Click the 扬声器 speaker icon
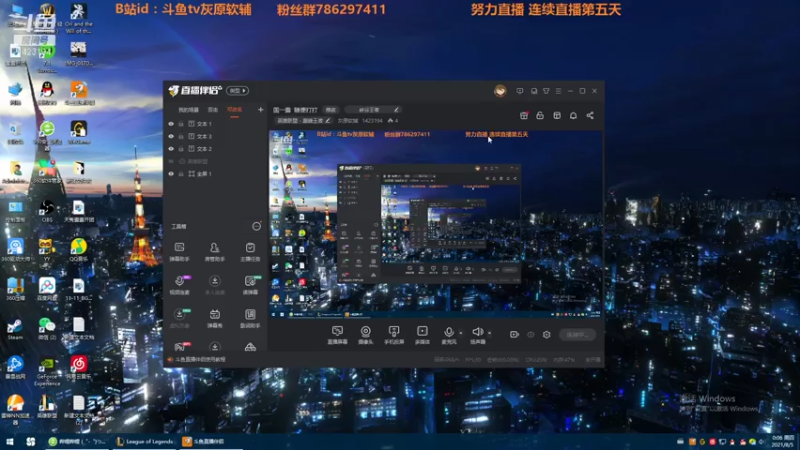800x450 pixels. click(x=477, y=332)
